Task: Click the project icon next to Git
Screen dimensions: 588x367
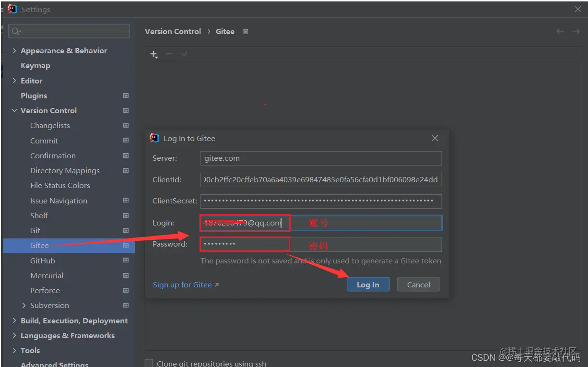Action: [126, 230]
